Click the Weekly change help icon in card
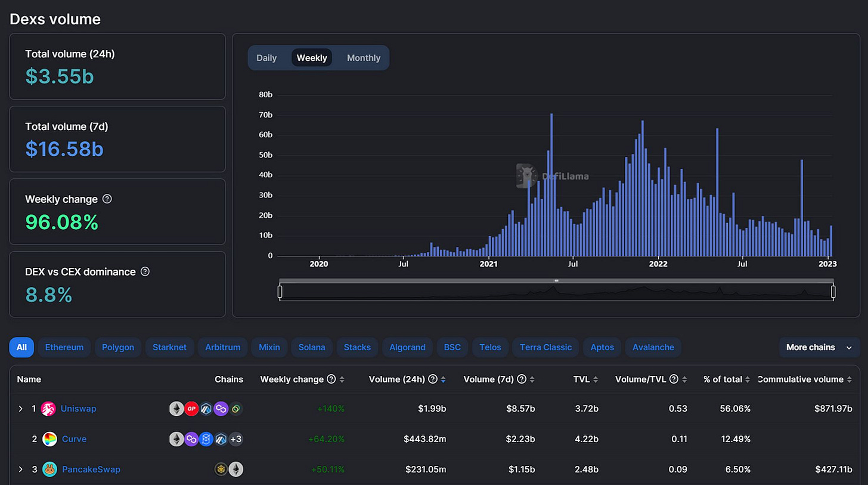 point(107,199)
